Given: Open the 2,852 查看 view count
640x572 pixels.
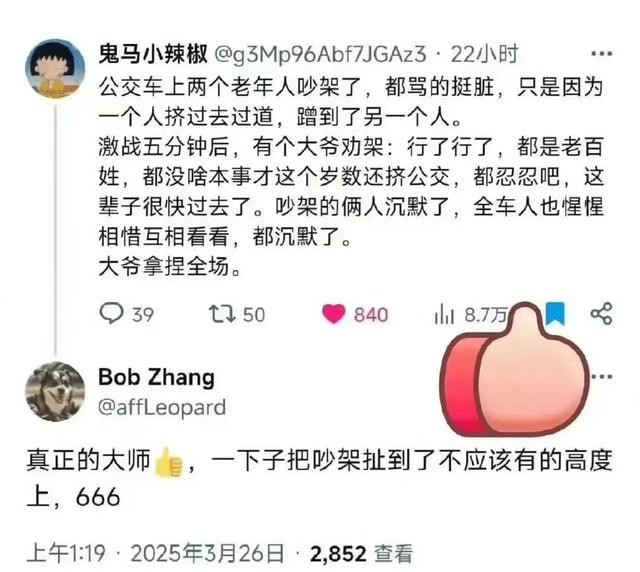Looking at the screenshot, I should pos(361,554).
